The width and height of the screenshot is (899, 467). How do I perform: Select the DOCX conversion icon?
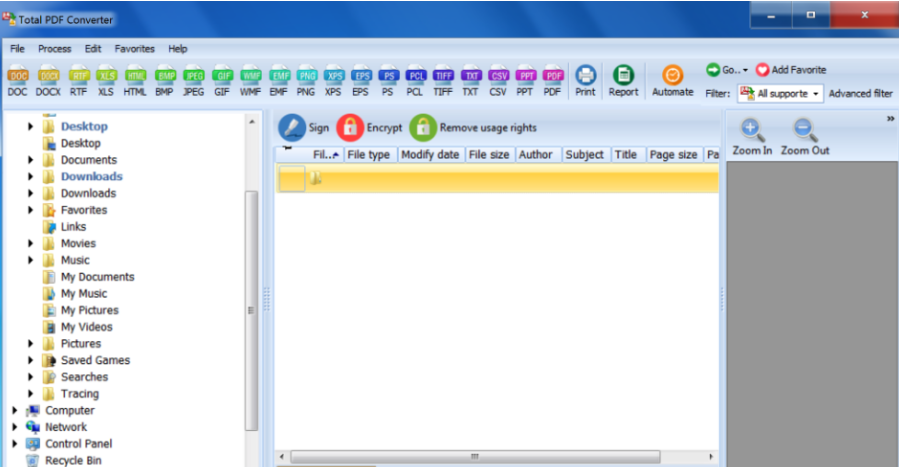(48, 81)
